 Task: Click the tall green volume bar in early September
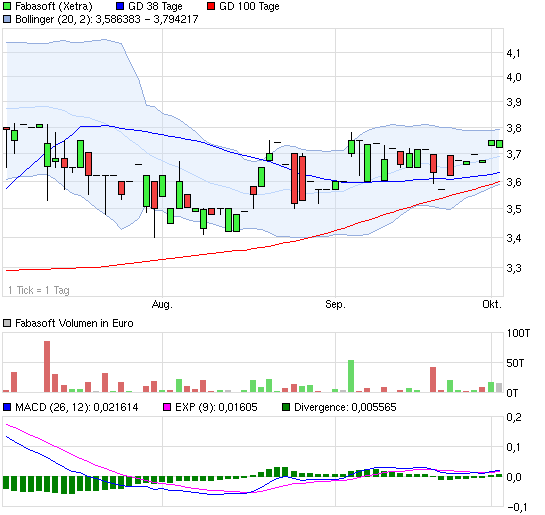(351, 376)
